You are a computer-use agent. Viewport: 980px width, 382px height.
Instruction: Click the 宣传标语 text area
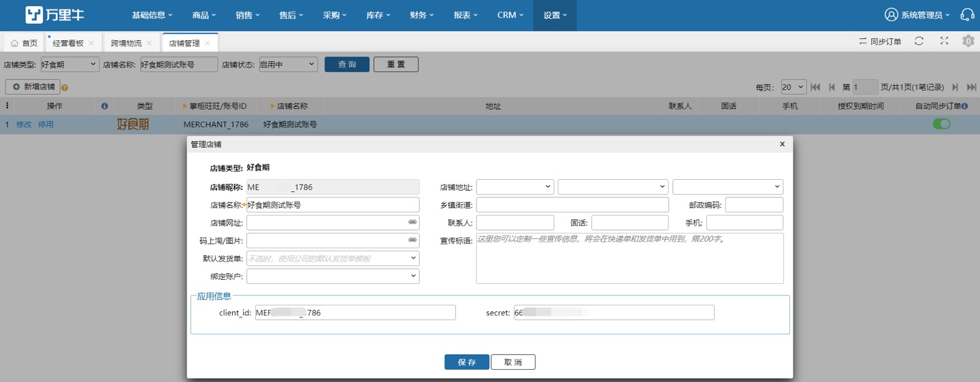coord(630,258)
